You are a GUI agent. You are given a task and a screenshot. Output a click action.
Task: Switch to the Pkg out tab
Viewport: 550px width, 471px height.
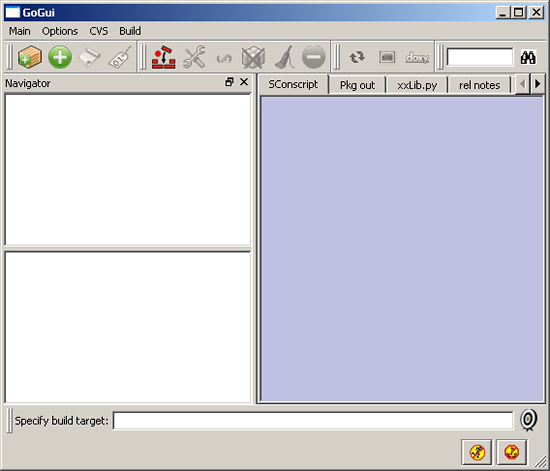tap(357, 85)
